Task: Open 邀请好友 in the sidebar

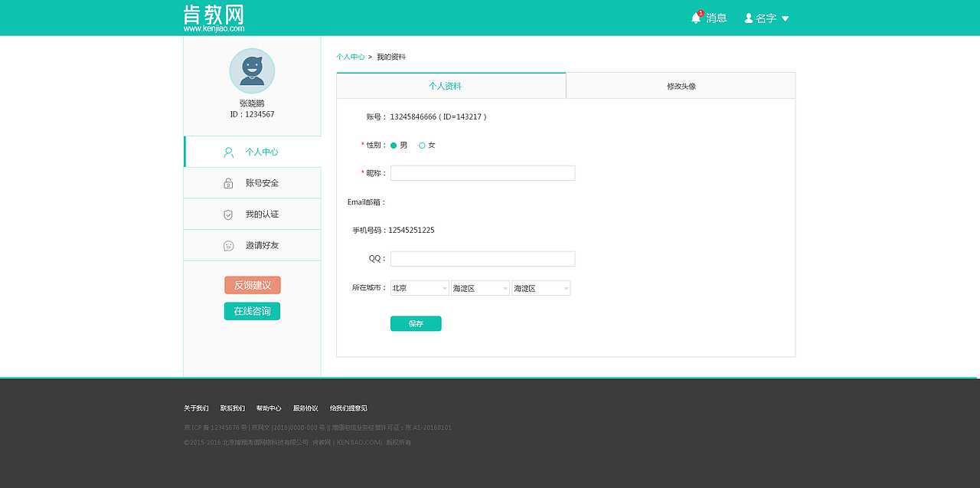Action: [x=252, y=245]
